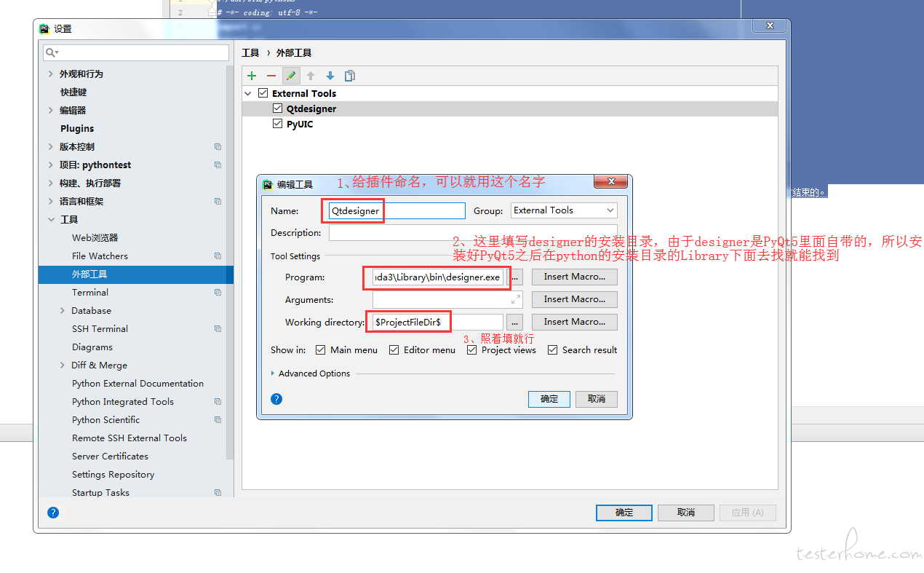Expand the 版本控制 settings node
The height and width of the screenshot is (573, 924).
50,146
